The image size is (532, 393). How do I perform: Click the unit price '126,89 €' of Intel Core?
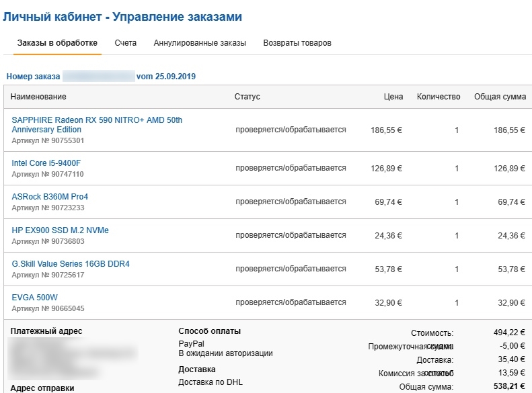pos(386,169)
